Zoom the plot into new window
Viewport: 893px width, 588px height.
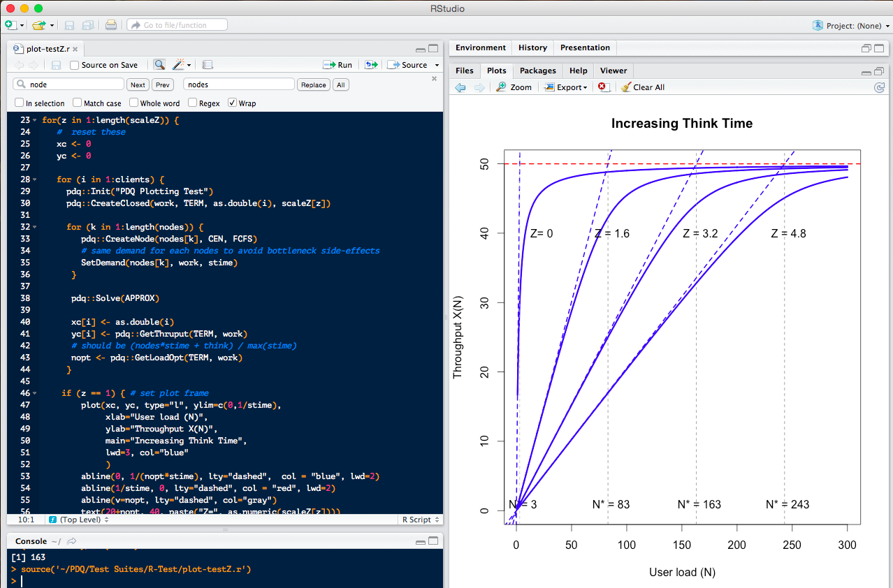coord(514,87)
